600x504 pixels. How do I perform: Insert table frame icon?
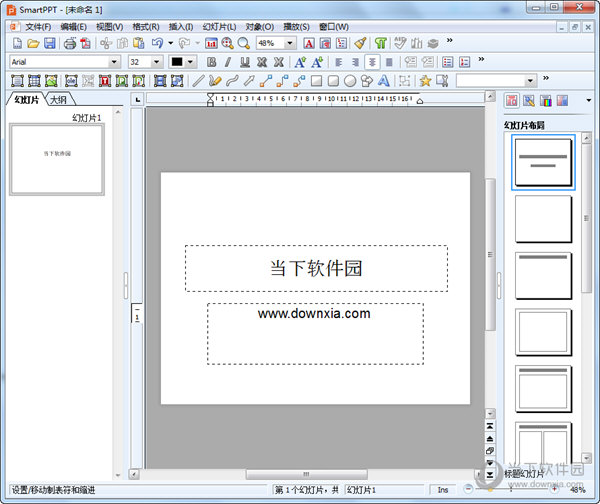pos(34,81)
